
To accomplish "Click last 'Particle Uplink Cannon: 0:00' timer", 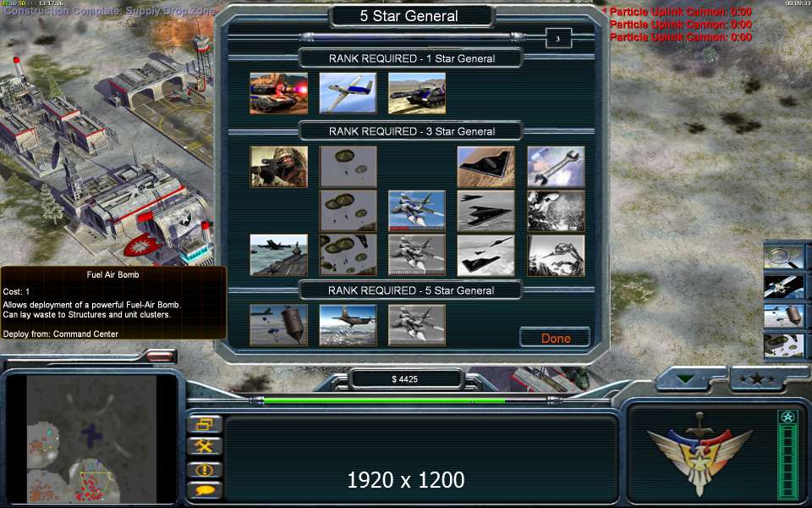I will coord(680,36).
